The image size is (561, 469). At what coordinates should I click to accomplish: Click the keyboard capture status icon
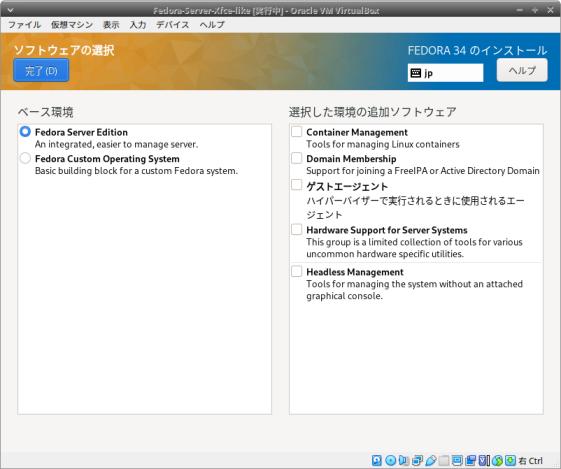pyautogui.click(x=511, y=460)
